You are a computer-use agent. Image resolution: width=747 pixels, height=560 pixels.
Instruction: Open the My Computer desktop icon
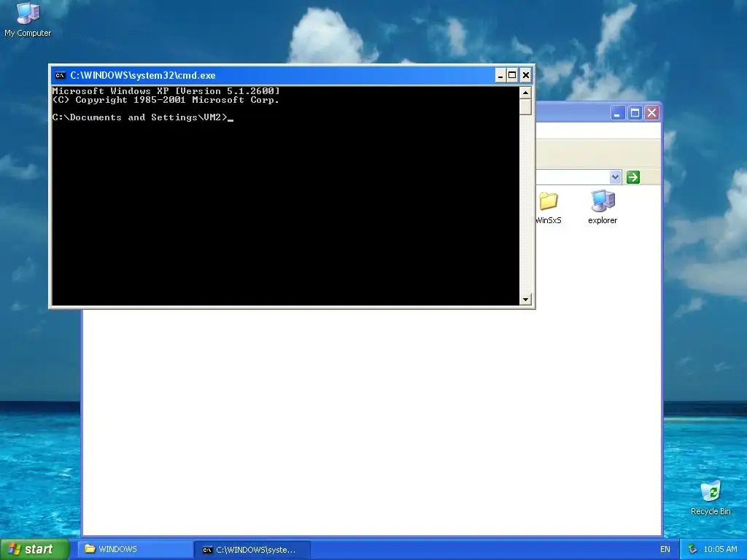(28, 19)
